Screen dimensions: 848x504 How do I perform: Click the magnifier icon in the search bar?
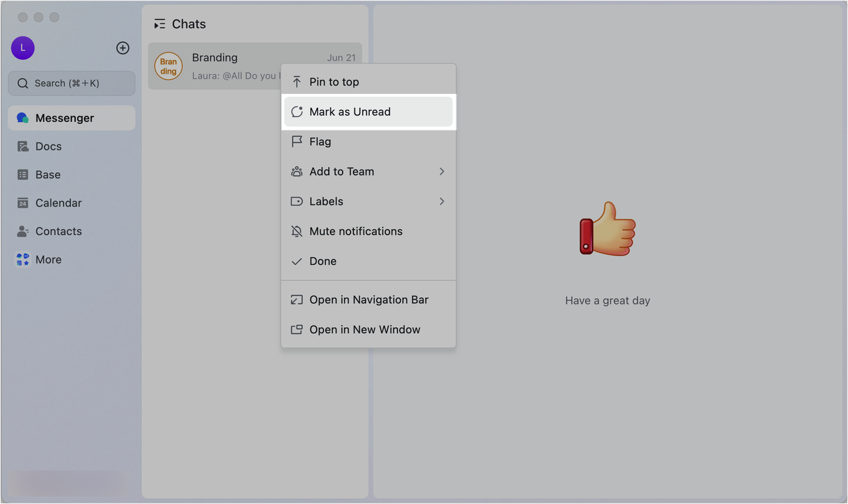22,83
